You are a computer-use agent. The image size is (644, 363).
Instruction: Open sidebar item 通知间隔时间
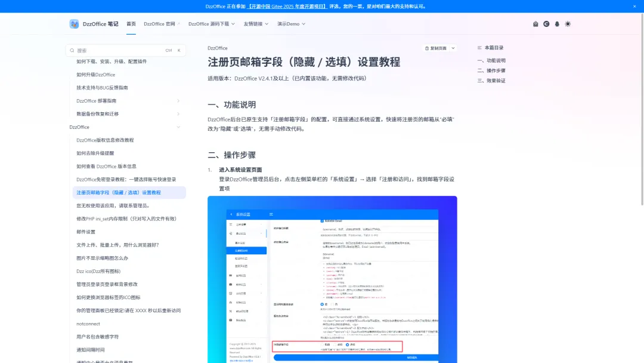pyautogui.click(x=91, y=350)
